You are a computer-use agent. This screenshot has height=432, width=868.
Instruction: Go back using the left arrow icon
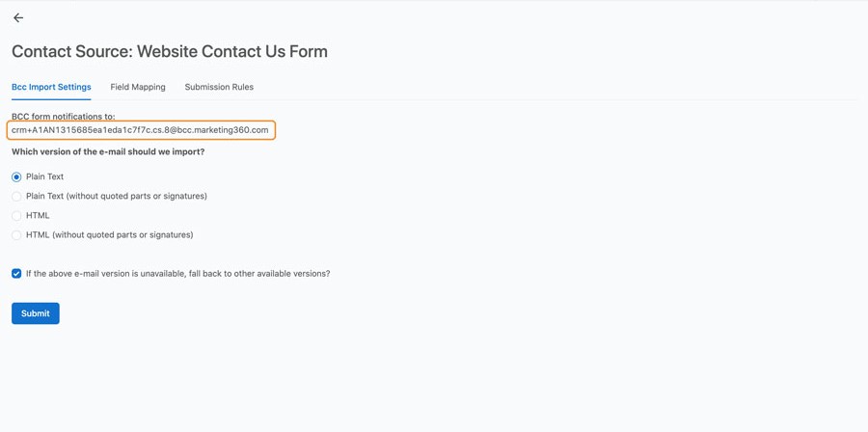point(18,17)
